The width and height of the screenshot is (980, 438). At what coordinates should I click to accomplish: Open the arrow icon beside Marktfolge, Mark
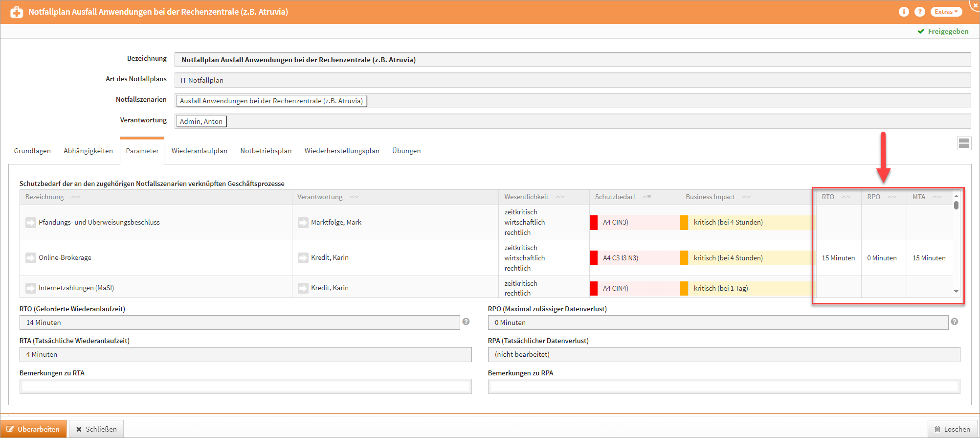(303, 223)
